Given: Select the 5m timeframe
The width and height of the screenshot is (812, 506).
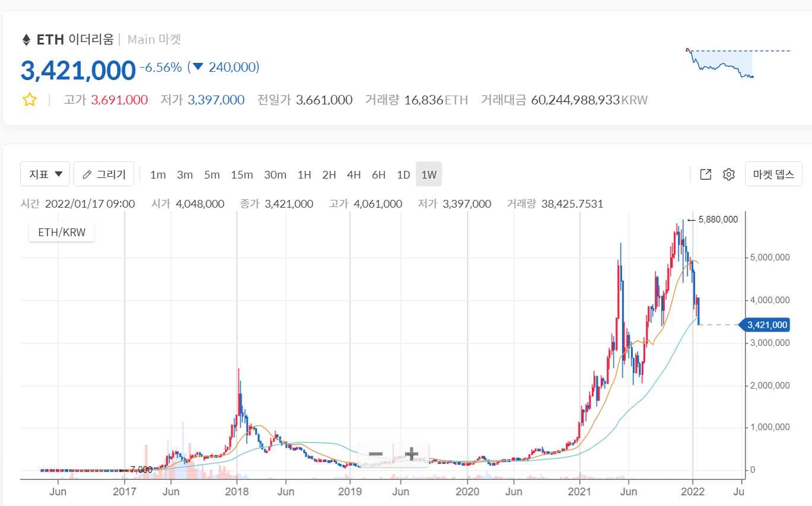Looking at the screenshot, I should 212,174.
